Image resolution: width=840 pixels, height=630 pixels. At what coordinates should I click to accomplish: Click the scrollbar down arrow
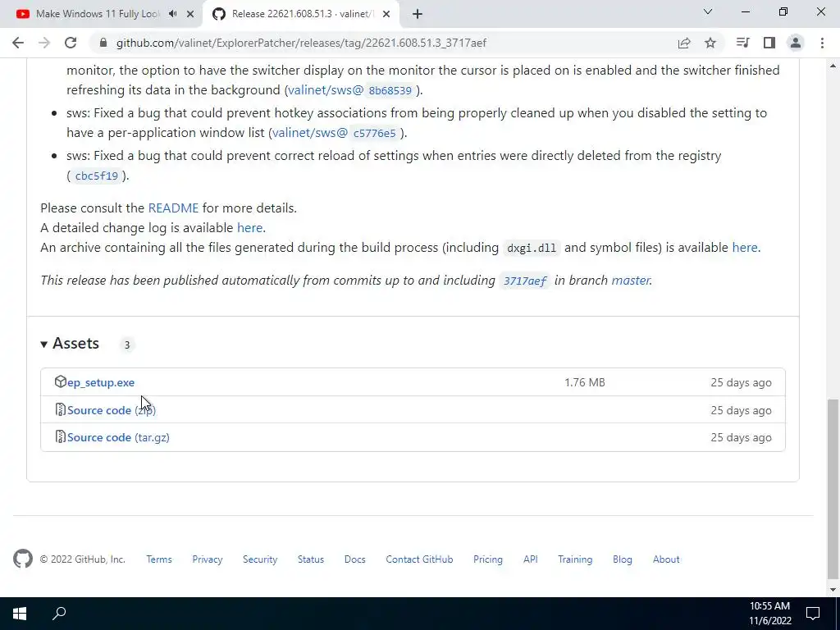(x=833, y=590)
